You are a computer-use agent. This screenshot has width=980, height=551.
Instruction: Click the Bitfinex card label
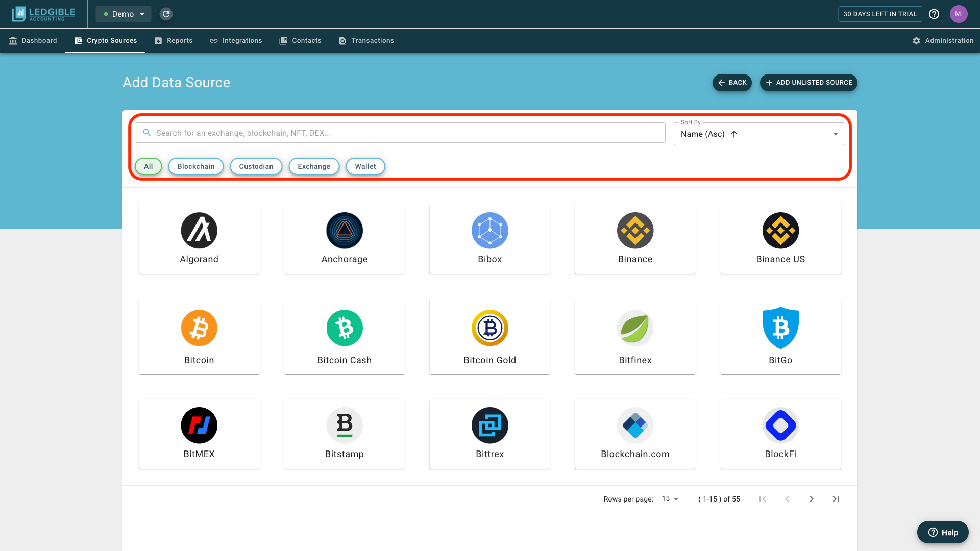click(635, 360)
